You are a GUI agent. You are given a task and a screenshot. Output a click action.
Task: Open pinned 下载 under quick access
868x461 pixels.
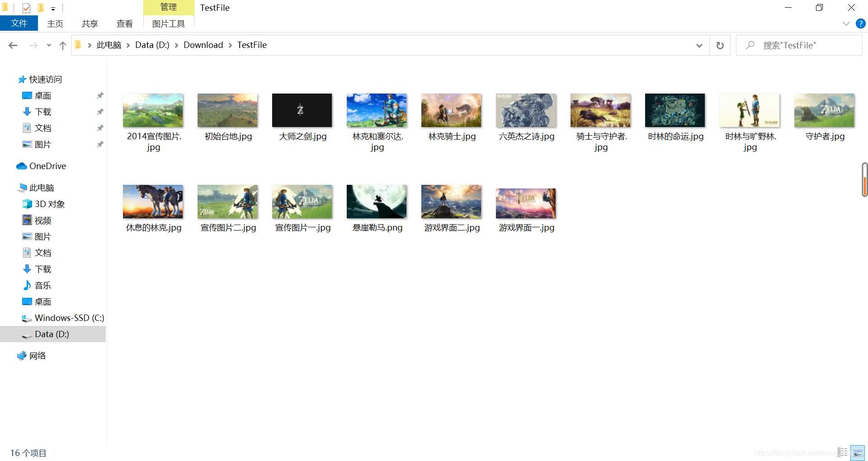[x=43, y=112]
